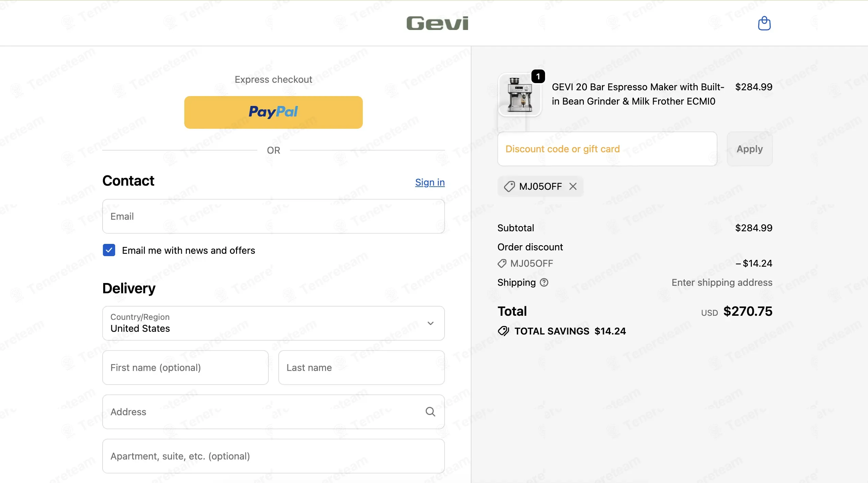868x483 pixels.
Task: Click the shipping help question mark icon
Action: (544, 282)
